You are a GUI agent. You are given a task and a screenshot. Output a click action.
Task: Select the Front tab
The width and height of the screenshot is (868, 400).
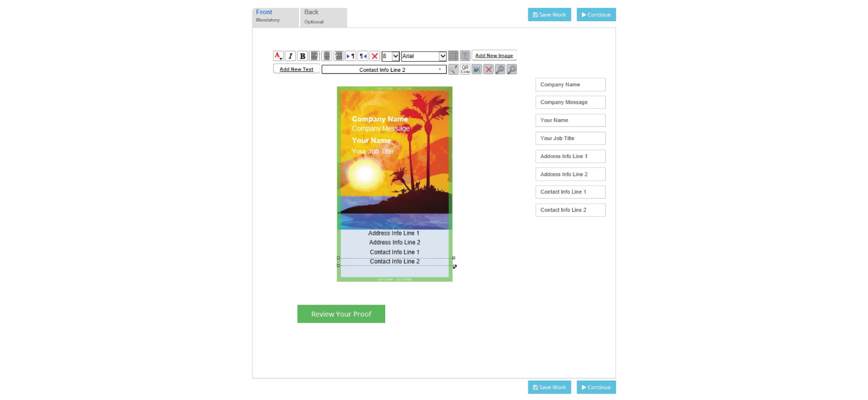pyautogui.click(x=275, y=17)
